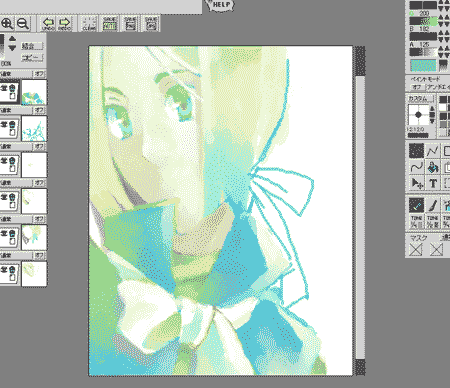This screenshot has width=450, height=388.
Task: Toggle the second crossed box beside マスク
Action: [x=436, y=249]
